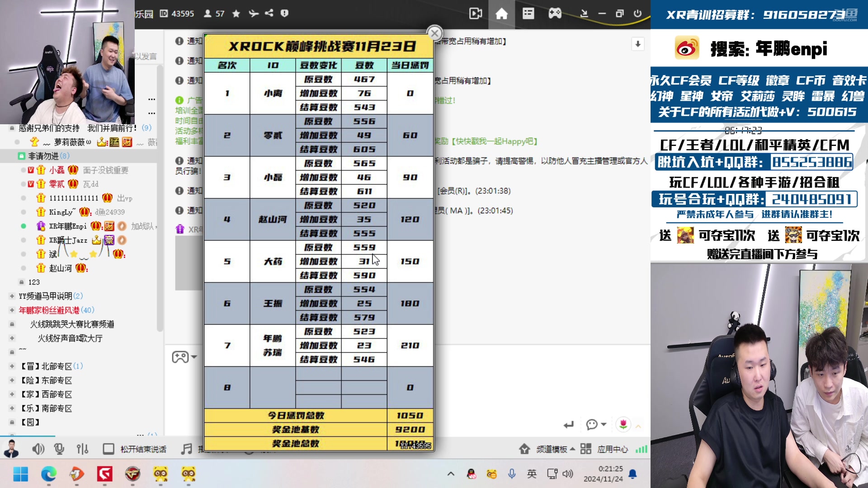The height and width of the screenshot is (488, 868).
Task: Open the first YY raccoon icon in taskbar
Action: point(160,474)
